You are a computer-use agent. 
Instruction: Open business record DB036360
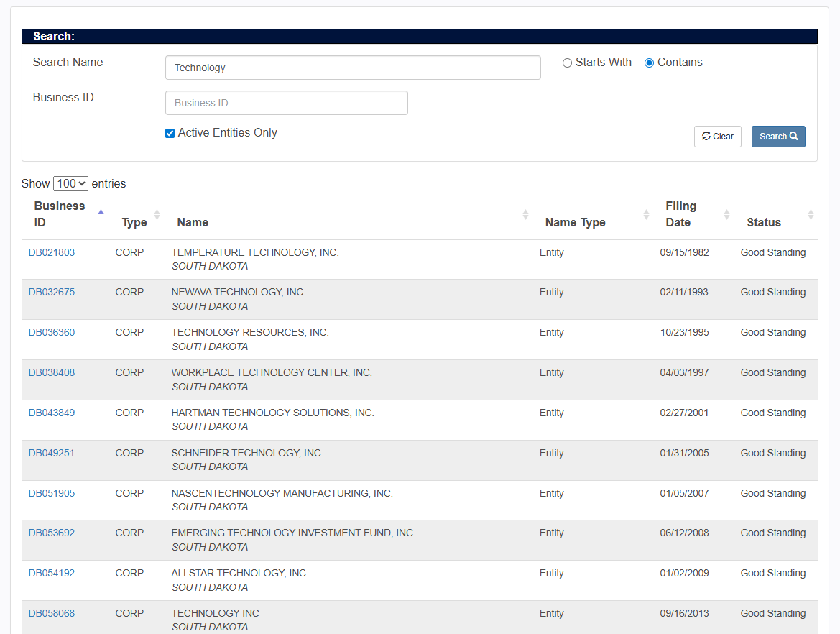[x=52, y=332]
